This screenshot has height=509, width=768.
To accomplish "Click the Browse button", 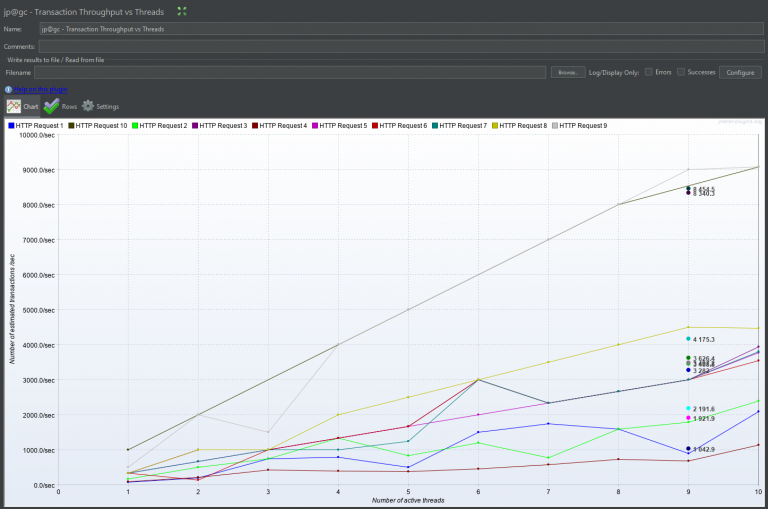I will [x=568, y=73].
